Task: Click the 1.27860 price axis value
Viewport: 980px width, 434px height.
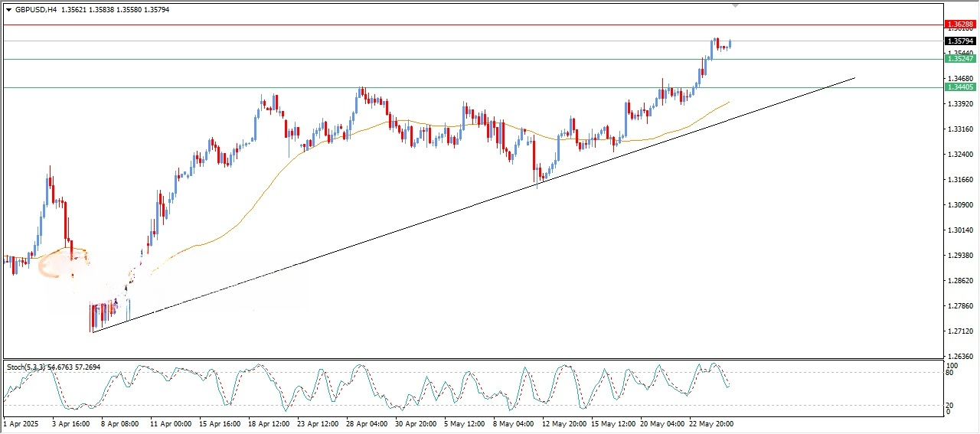Action: tap(960, 306)
